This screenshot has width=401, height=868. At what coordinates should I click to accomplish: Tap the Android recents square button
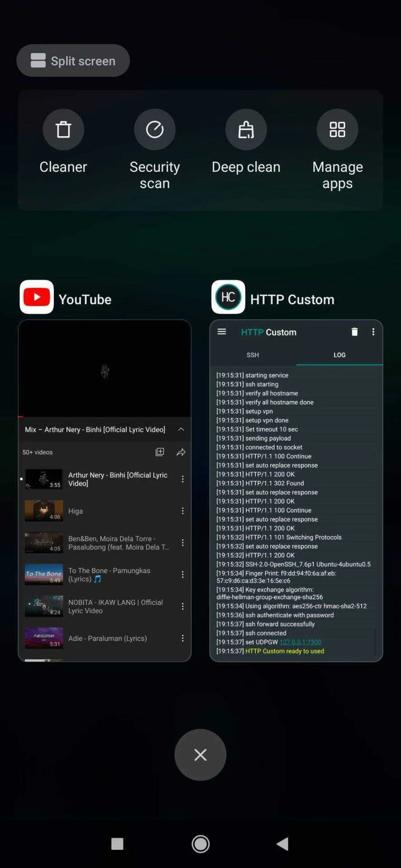point(117,844)
